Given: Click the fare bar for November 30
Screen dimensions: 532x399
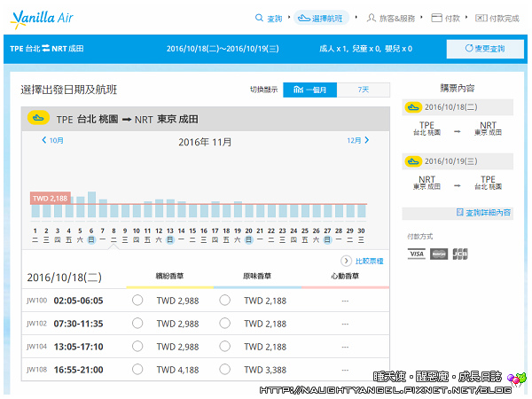Looking at the screenshot, I should tap(362, 210).
